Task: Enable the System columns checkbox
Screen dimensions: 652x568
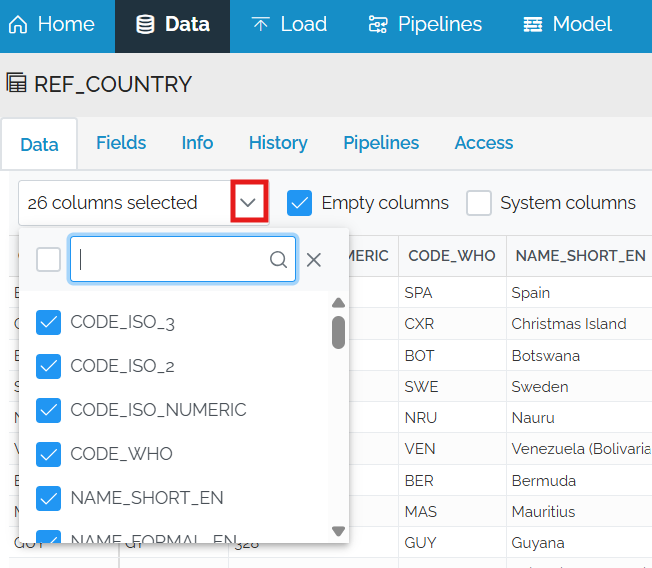Action: [479, 203]
